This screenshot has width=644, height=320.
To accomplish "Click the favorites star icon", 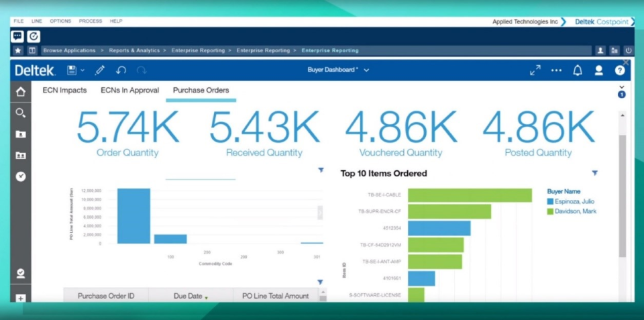I will 17,50.
